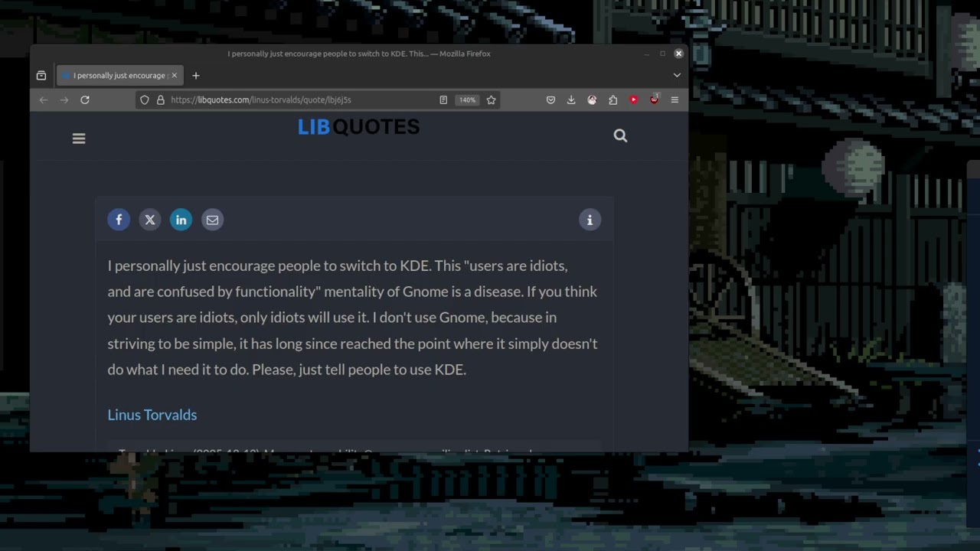View site security padlock information

click(x=160, y=99)
